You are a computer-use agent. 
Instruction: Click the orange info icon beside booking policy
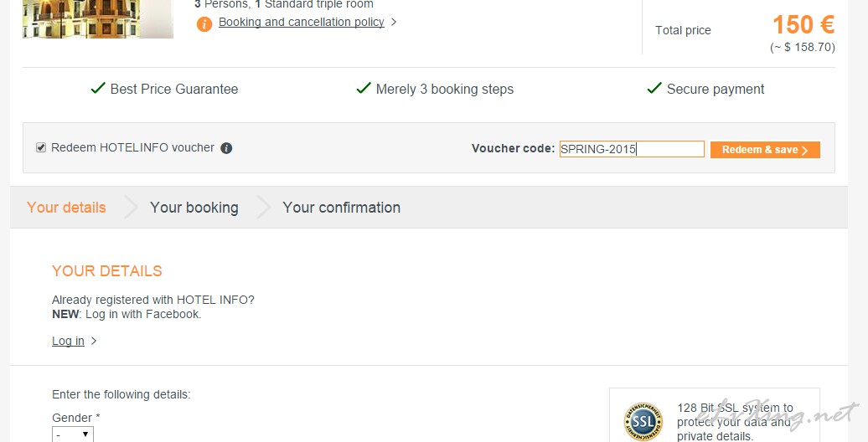pyautogui.click(x=204, y=23)
